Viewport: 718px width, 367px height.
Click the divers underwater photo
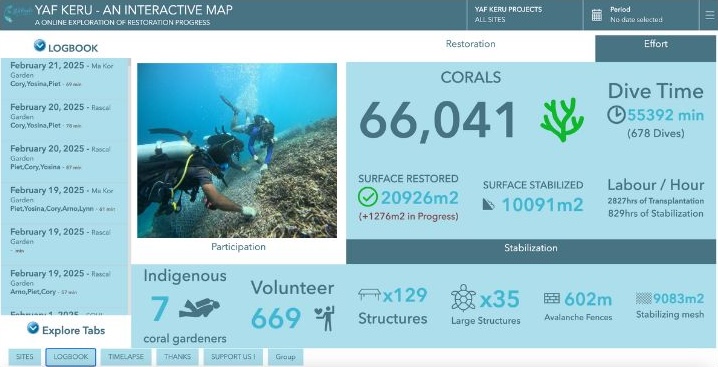(237, 150)
